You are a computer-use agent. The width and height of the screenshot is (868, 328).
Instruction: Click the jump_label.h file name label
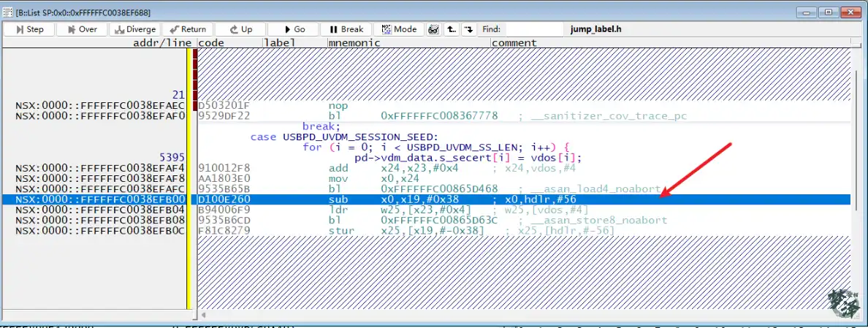(595, 29)
